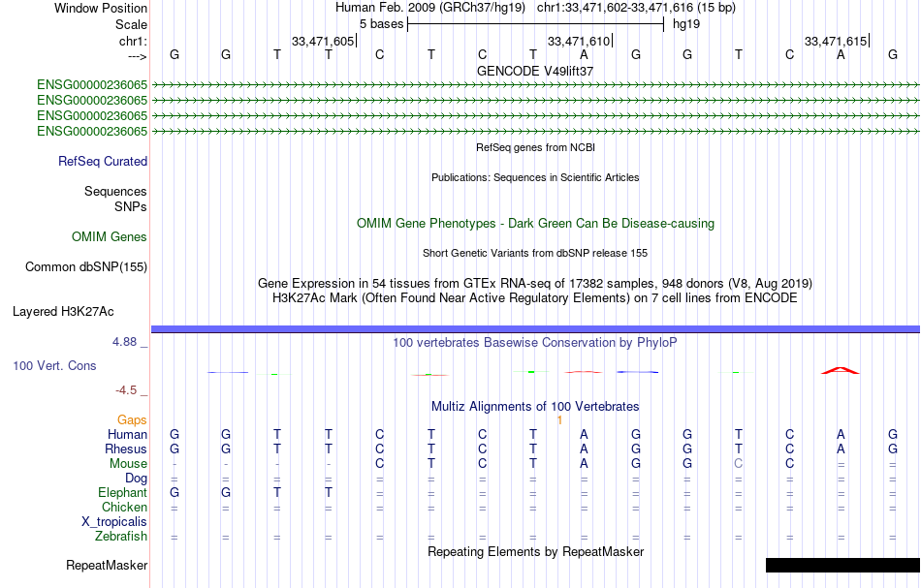Select the Chicken alignment row label

tap(124, 507)
